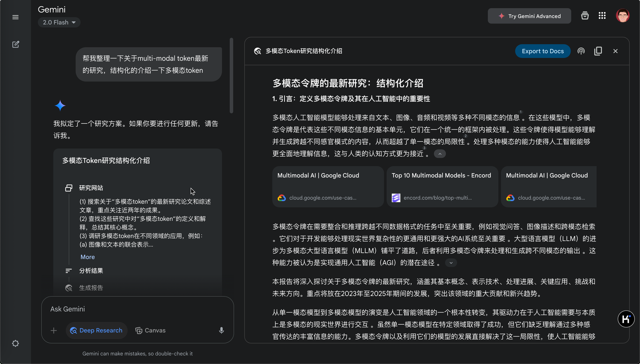The image size is (640, 364).
Task: Click citation superscript 3 in first paragraph
Action: point(424,148)
